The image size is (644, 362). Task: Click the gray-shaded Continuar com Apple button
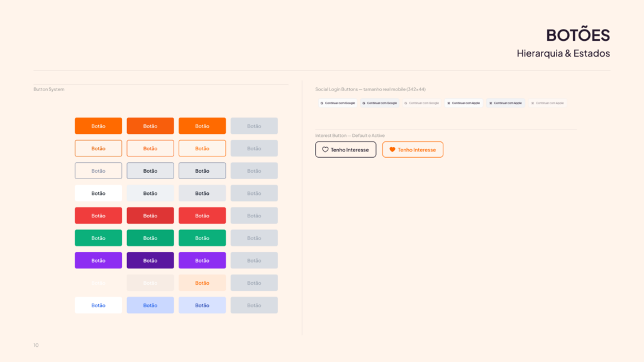tap(506, 103)
